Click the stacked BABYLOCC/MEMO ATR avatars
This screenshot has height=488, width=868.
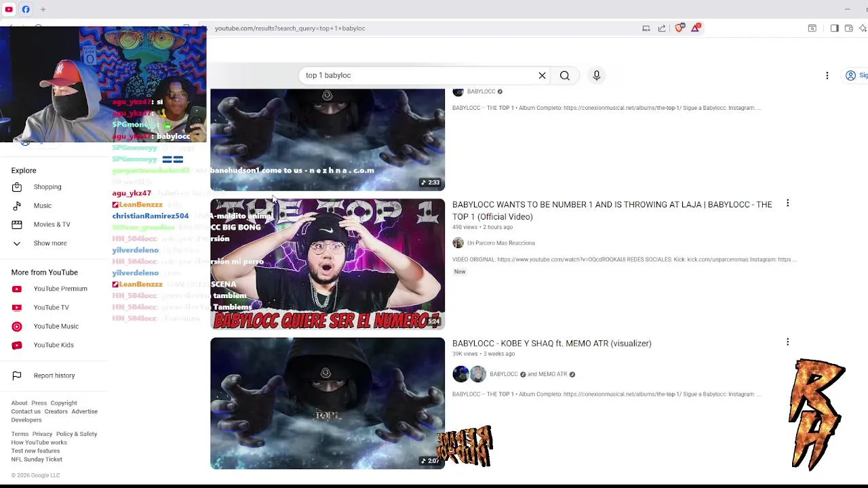coord(469,374)
